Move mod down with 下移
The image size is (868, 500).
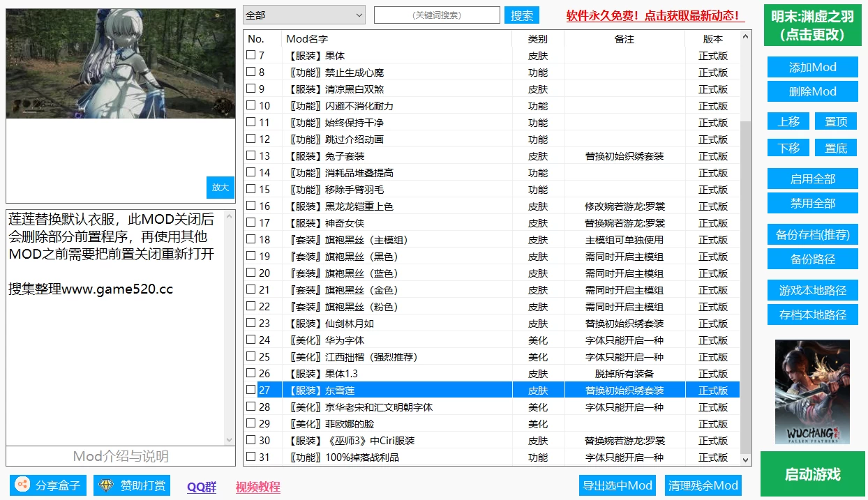pyautogui.click(x=788, y=148)
